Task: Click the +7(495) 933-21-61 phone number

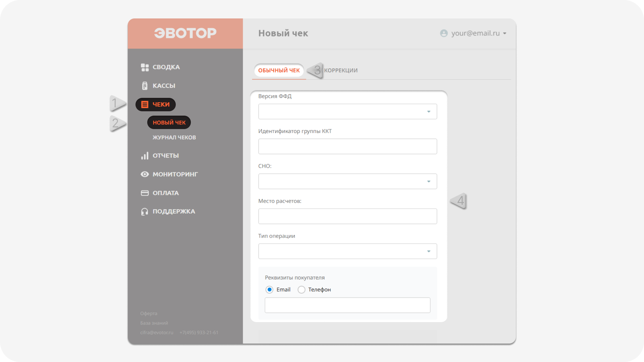Action: pos(199,333)
